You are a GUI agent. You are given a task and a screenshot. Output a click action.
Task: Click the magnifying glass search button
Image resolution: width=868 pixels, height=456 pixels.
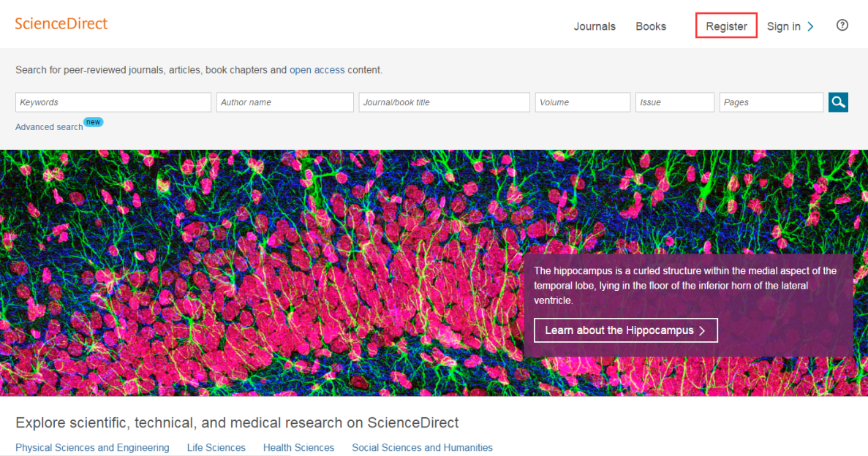coord(838,102)
